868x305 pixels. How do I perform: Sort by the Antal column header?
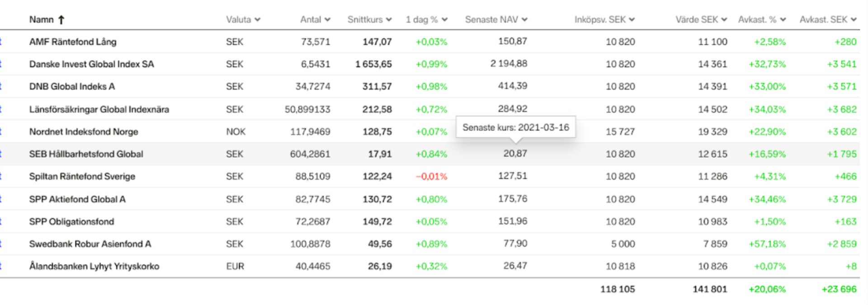[x=311, y=19]
